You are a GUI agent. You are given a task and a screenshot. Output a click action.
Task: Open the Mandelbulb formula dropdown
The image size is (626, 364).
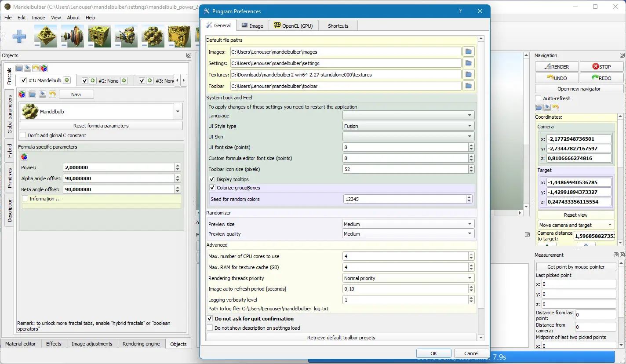(101, 112)
